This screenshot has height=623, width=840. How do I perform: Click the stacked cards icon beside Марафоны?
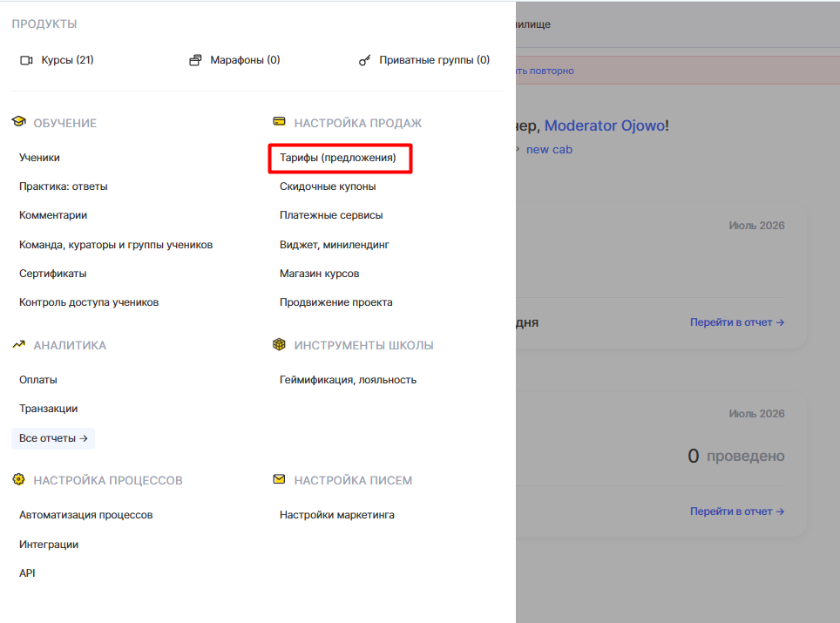[195, 60]
